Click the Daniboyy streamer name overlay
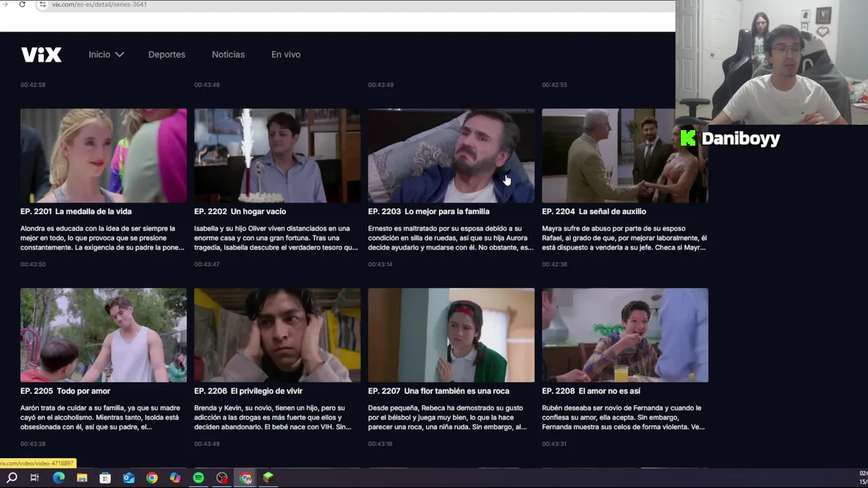The image size is (868, 488). point(741,139)
